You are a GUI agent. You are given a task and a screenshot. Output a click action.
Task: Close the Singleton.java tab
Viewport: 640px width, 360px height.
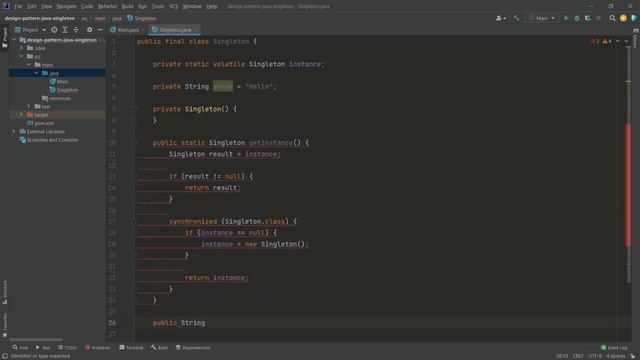(x=196, y=30)
